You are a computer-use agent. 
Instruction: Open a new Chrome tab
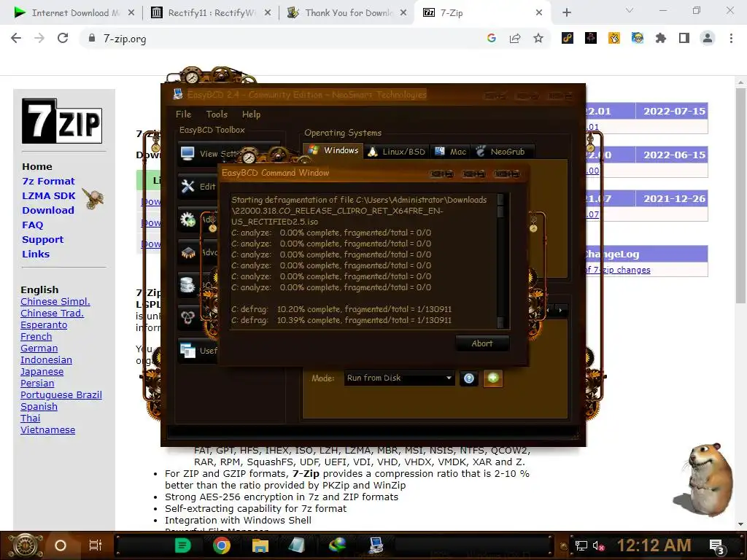pyautogui.click(x=566, y=13)
